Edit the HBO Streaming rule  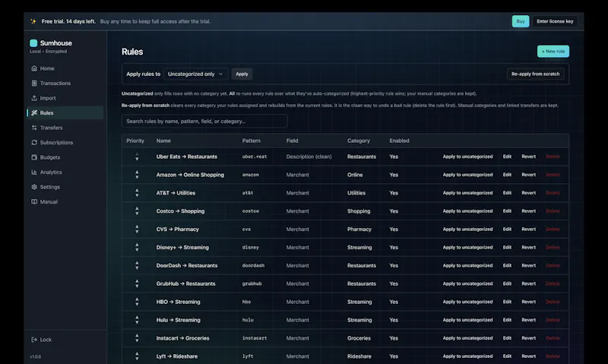click(507, 302)
